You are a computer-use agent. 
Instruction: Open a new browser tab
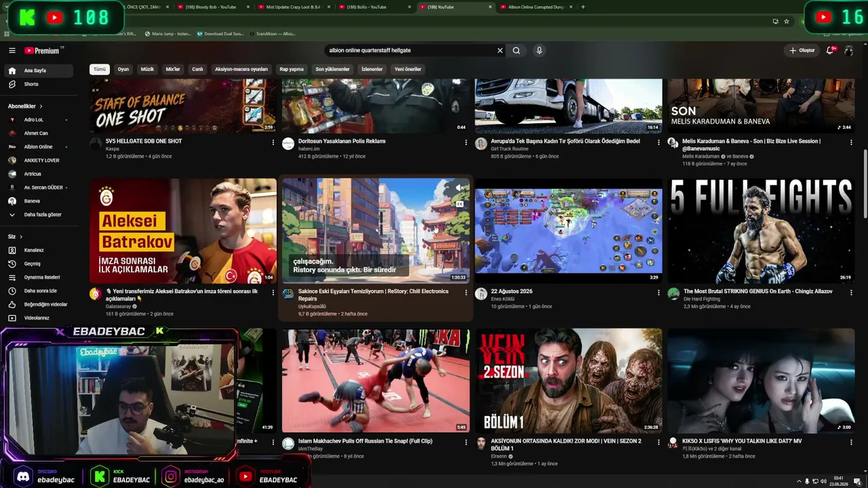tap(583, 7)
